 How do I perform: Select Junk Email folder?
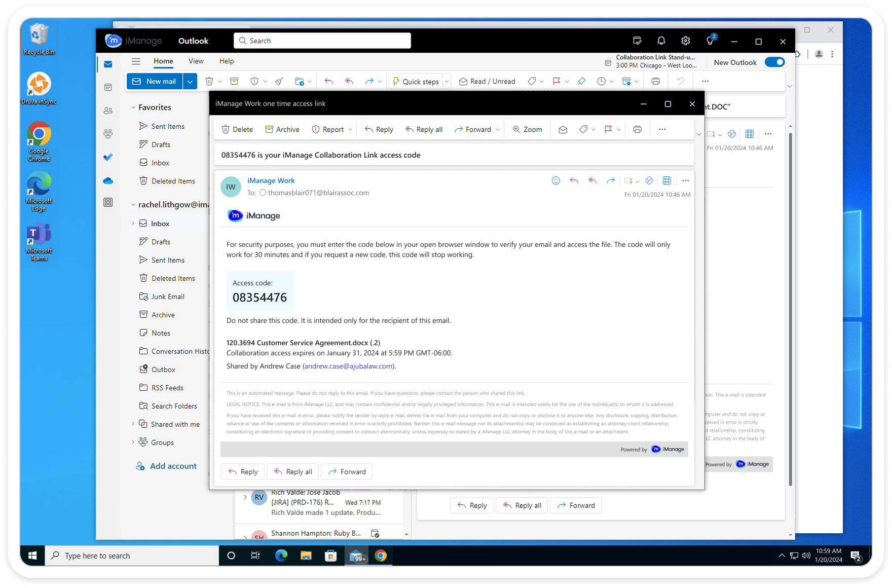coord(168,297)
